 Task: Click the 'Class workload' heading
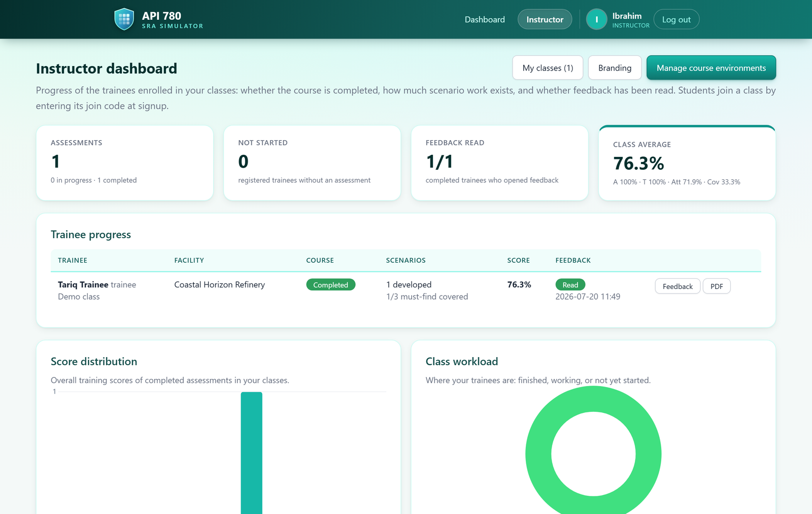[462, 362]
